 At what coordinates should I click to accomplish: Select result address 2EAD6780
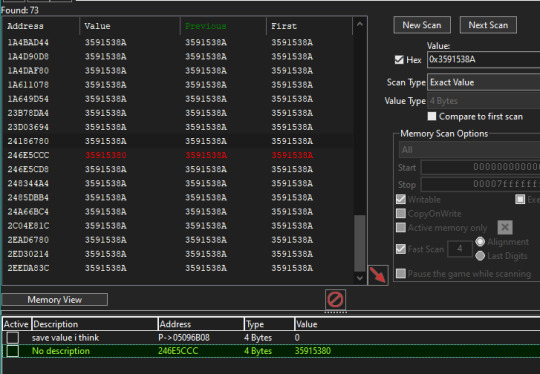tap(28, 240)
